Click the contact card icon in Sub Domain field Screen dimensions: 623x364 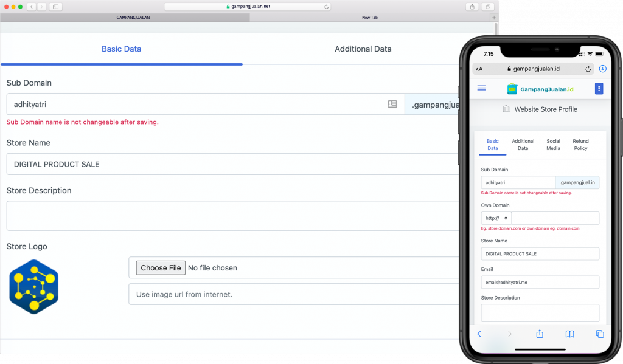tap(392, 105)
